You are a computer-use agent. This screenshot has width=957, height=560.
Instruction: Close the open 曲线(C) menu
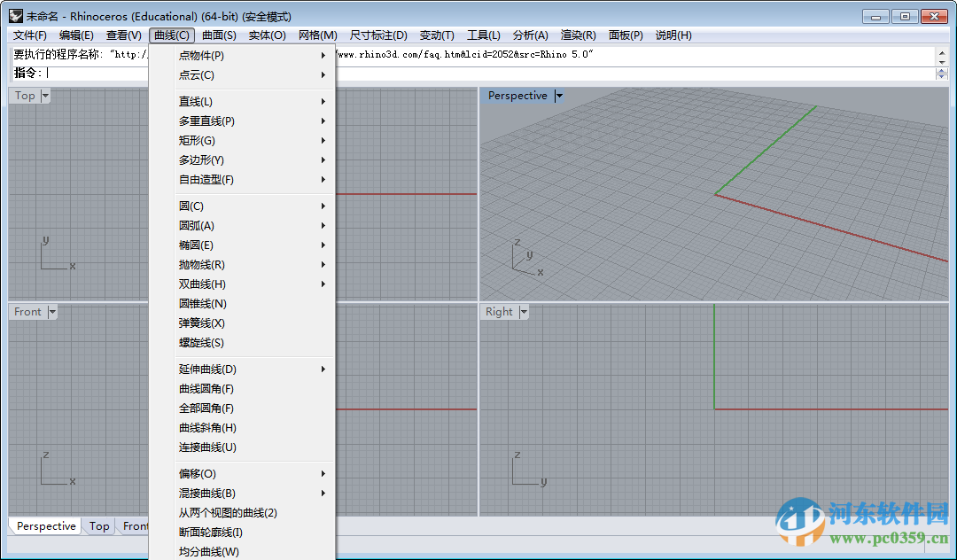[172, 35]
